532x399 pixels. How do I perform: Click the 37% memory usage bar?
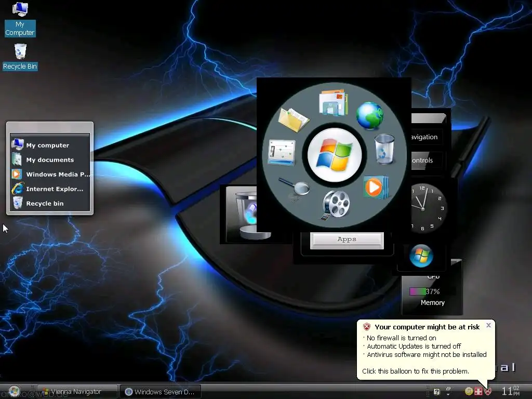pos(424,291)
